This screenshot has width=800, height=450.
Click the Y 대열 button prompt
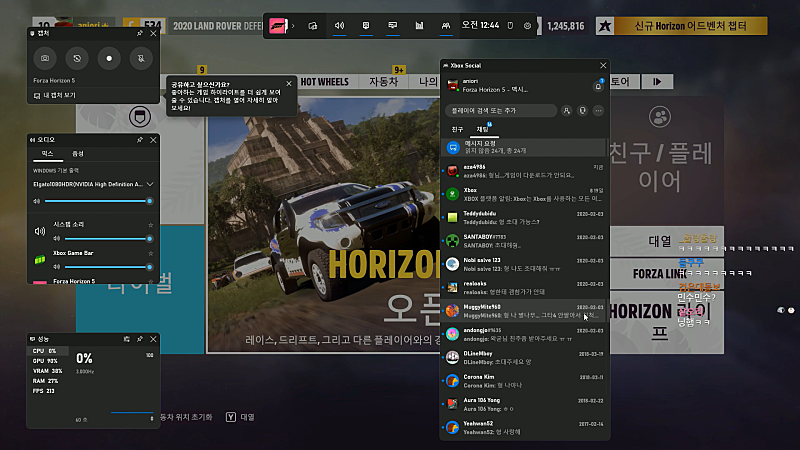tap(240, 417)
